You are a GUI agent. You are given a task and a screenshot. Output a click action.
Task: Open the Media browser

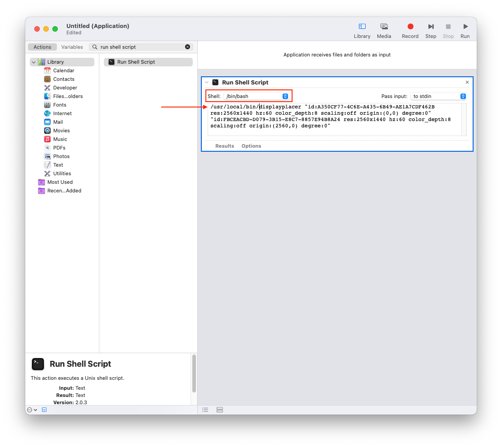coord(384,31)
